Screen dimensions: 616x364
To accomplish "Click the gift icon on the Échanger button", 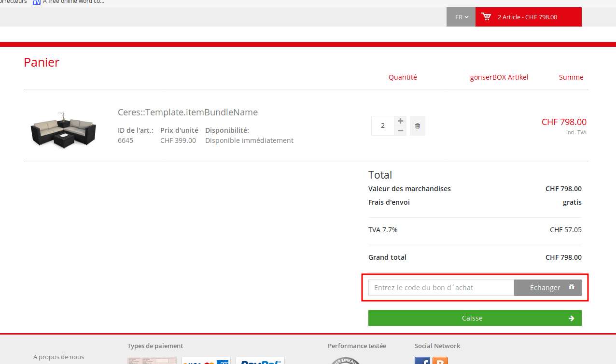I will point(572,287).
